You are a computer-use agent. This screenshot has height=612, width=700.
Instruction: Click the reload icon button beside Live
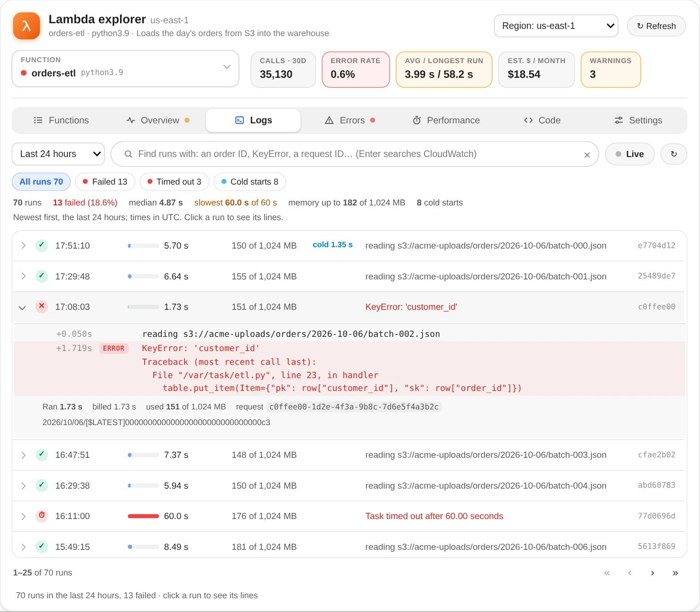[674, 154]
